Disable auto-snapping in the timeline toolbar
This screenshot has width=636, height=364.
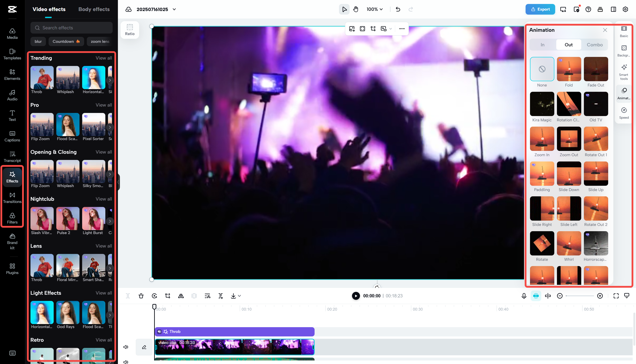[536, 296]
